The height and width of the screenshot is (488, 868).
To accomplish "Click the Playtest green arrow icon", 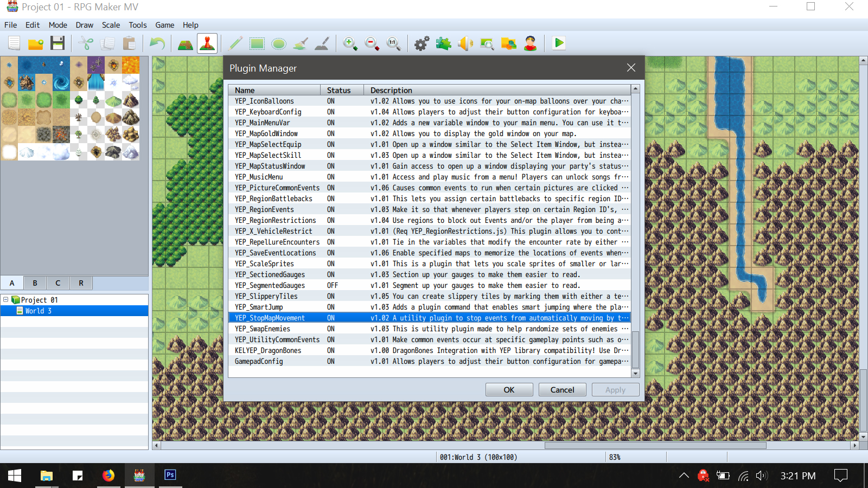I will (x=559, y=43).
